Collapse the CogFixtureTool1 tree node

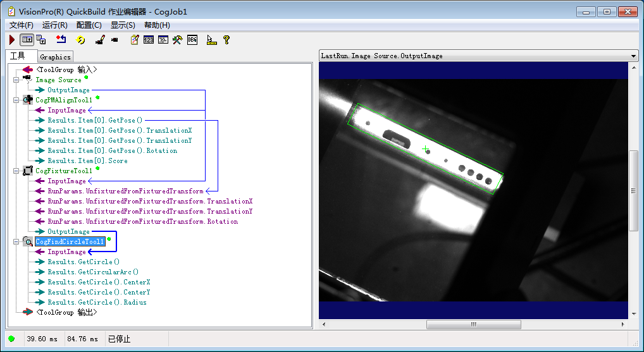[15, 171]
